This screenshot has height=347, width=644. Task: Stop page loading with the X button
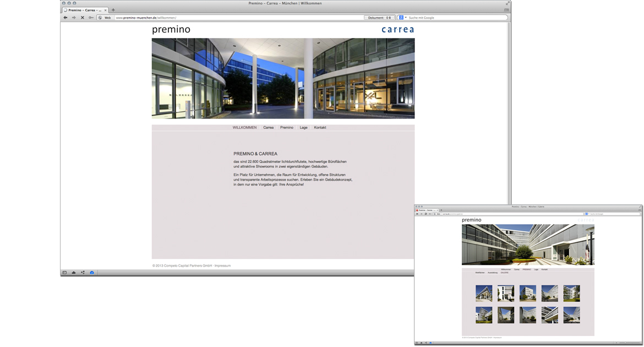(83, 18)
